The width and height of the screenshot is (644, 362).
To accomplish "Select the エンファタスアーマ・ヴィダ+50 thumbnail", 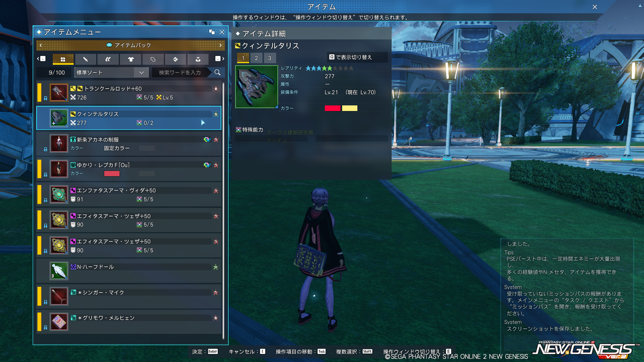I will (x=59, y=195).
